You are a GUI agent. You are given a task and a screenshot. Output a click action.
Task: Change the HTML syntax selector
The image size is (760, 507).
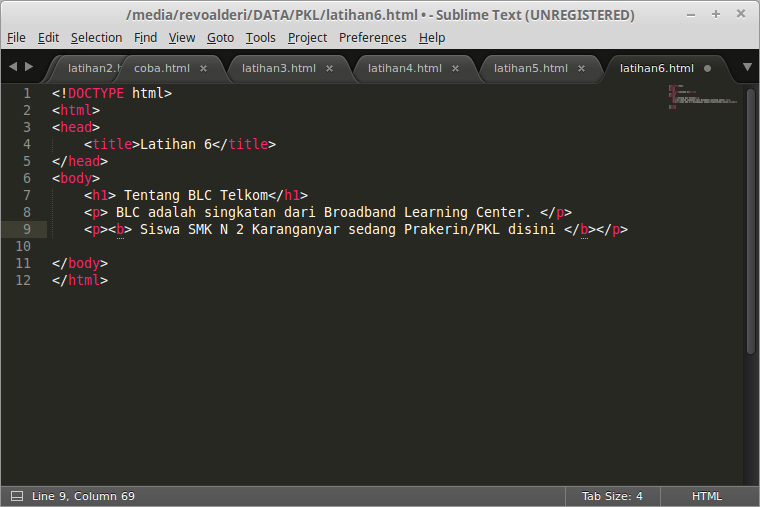[x=707, y=496]
